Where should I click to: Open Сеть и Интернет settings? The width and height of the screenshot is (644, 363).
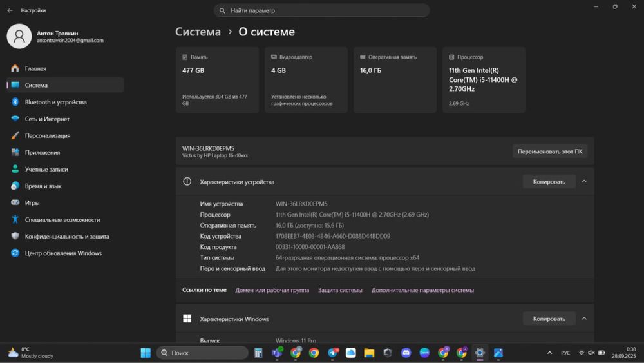[x=65, y=119]
